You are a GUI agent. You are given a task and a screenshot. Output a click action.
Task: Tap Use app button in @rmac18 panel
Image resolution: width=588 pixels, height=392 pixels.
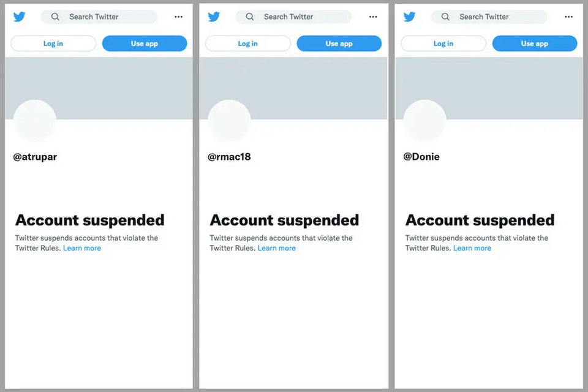click(339, 43)
